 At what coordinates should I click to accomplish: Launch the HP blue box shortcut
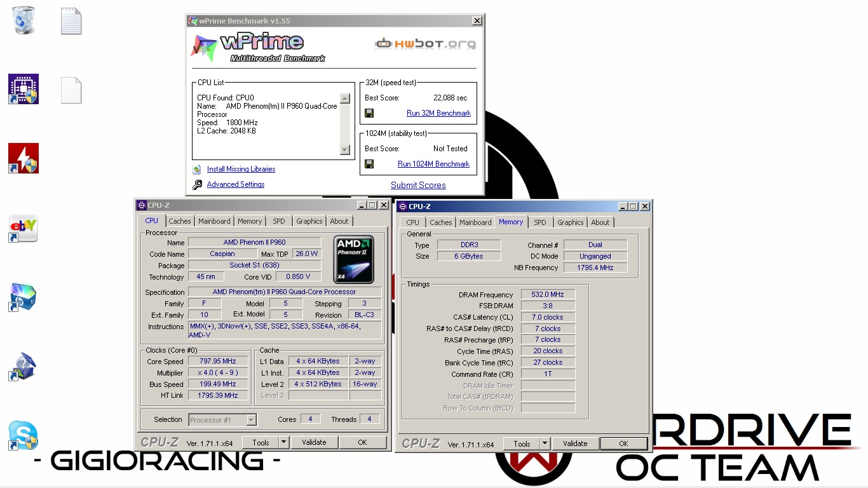(x=24, y=297)
